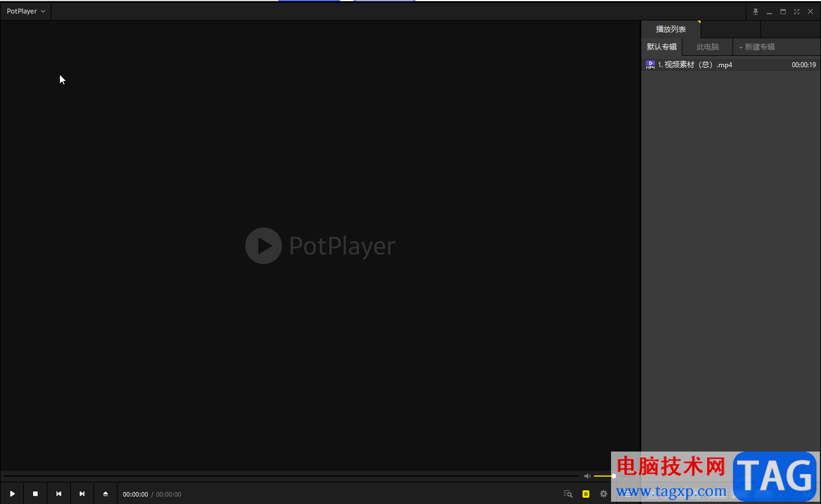Minimize the PotPlayer window

coord(769,11)
